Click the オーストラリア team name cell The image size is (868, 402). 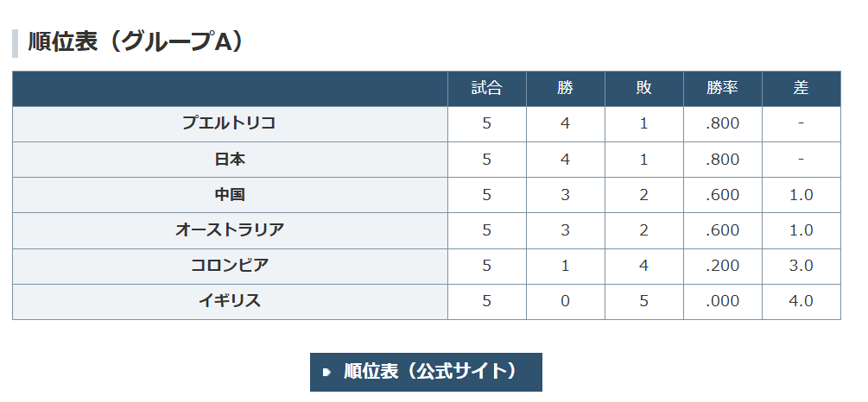pyautogui.click(x=229, y=230)
